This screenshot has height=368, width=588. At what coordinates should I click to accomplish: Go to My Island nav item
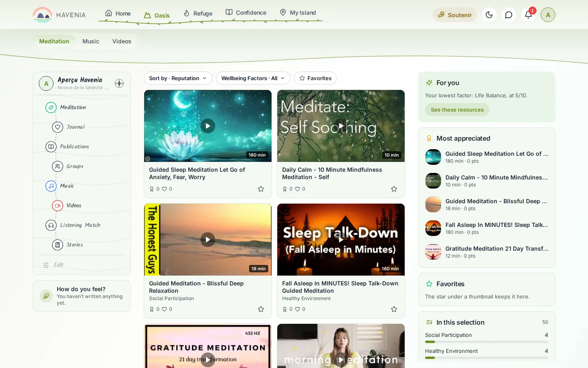point(298,13)
